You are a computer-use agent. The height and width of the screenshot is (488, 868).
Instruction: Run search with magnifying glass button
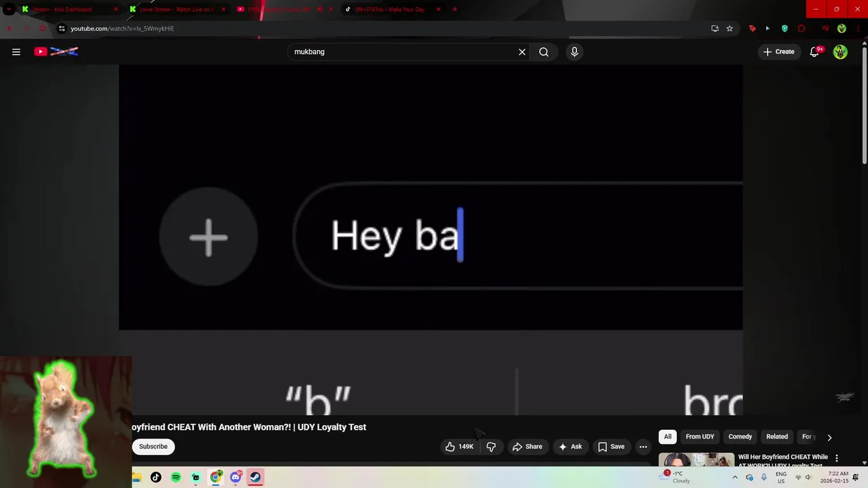tap(544, 52)
